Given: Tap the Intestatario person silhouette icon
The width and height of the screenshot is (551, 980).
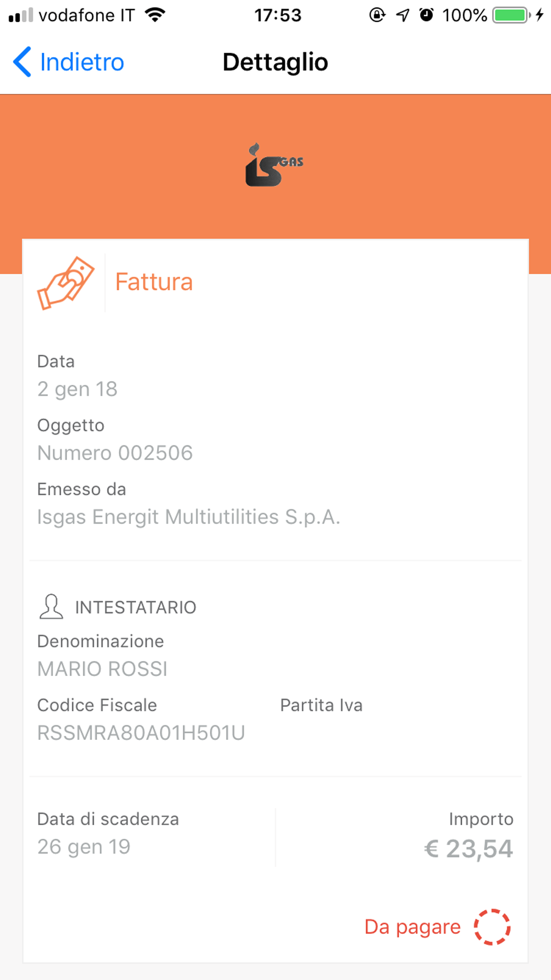Looking at the screenshot, I should [x=51, y=606].
